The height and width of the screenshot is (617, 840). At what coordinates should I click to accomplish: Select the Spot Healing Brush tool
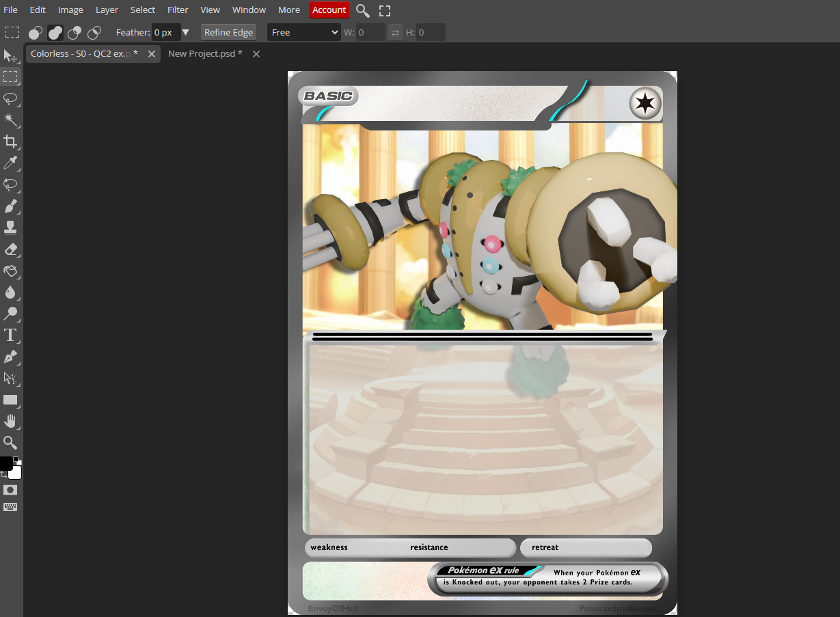click(x=10, y=184)
